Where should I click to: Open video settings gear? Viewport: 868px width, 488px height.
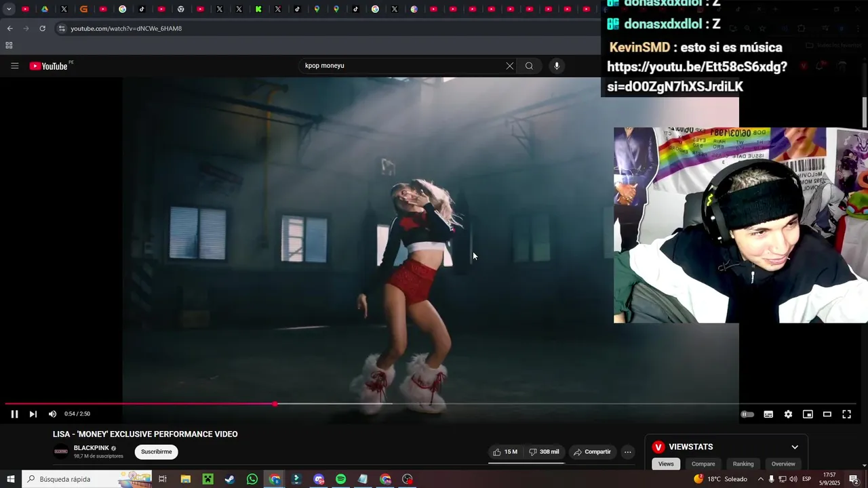coord(788,414)
